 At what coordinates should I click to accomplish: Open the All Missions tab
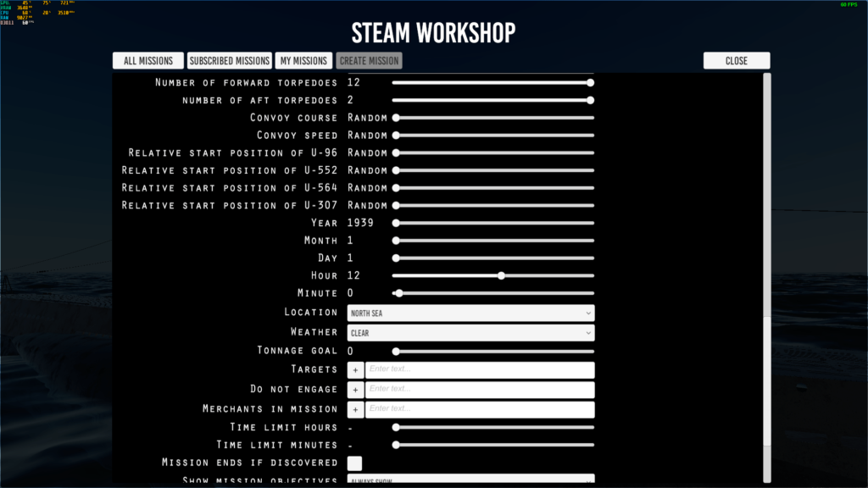coord(147,61)
